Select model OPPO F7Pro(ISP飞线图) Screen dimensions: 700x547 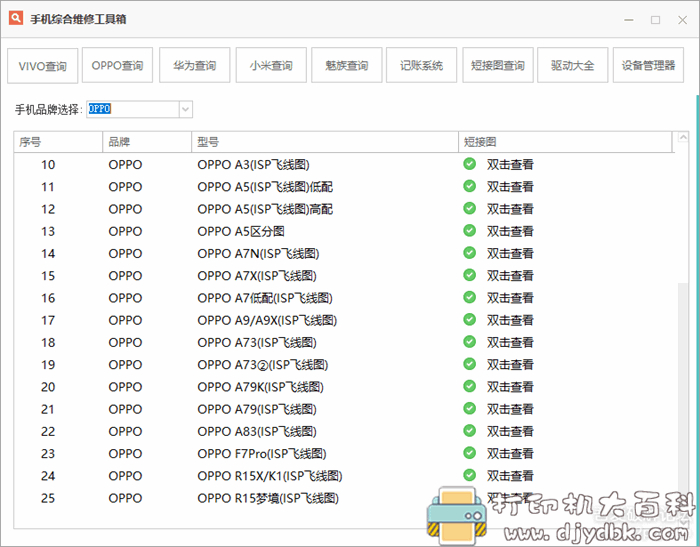[x=262, y=454]
